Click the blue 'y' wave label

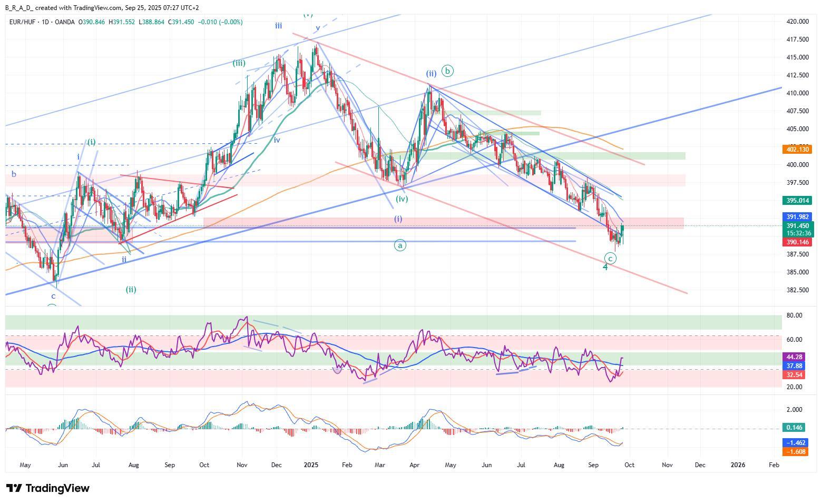(x=318, y=28)
